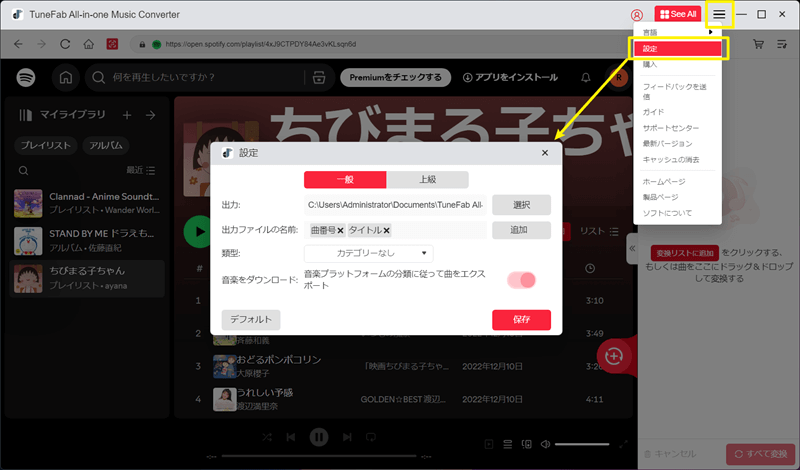
Task: Switch to the 上級 tab
Action: [x=428, y=180]
